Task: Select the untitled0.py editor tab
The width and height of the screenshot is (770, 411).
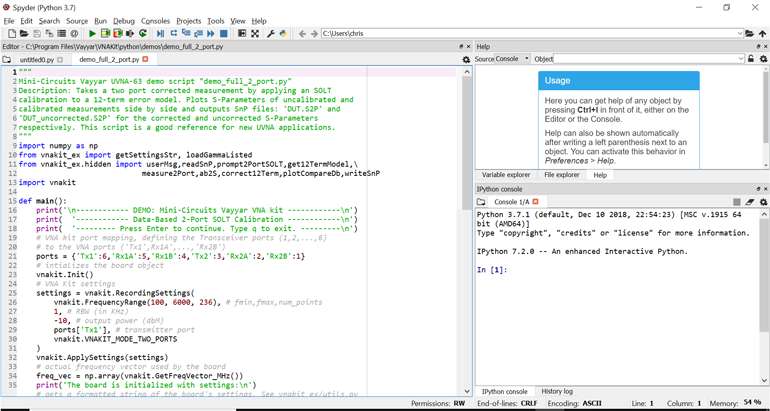Action: [x=36, y=60]
